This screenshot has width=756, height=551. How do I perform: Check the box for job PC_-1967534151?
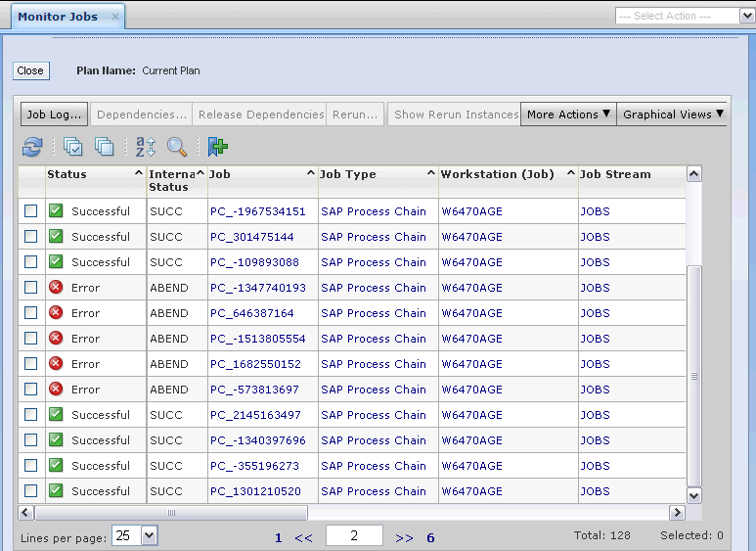coord(31,211)
